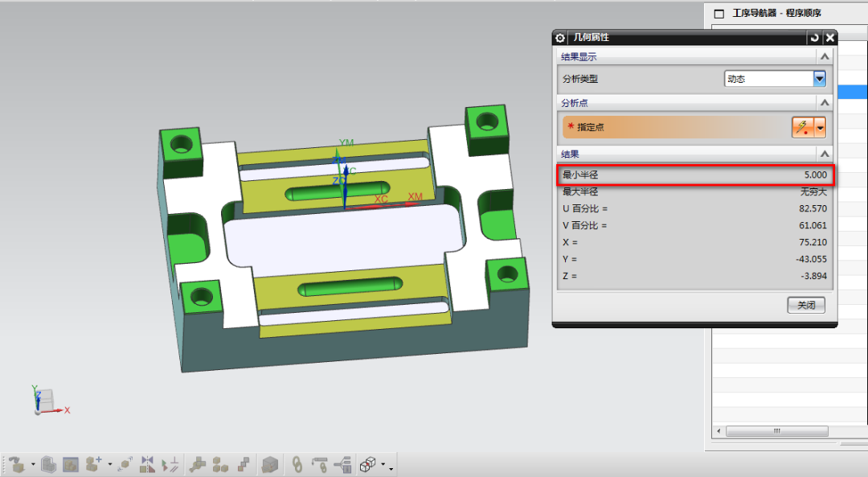
Task: Collapse the 分析点 section chevron
Action: coord(824,103)
